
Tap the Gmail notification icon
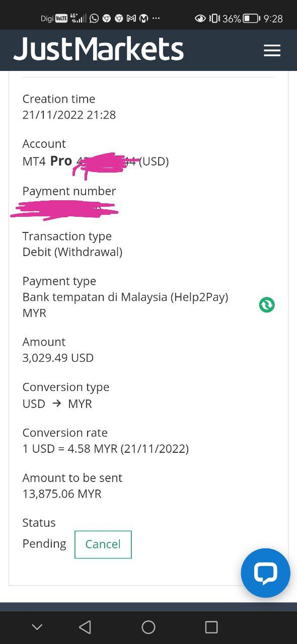coord(131,19)
